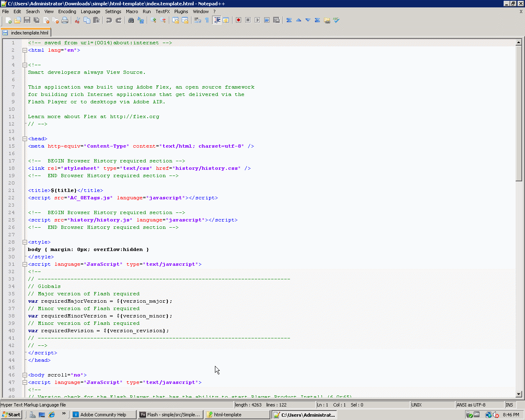Open the File menu
Image resolution: width=525 pixels, height=420 pixels.
[x=5, y=11]
